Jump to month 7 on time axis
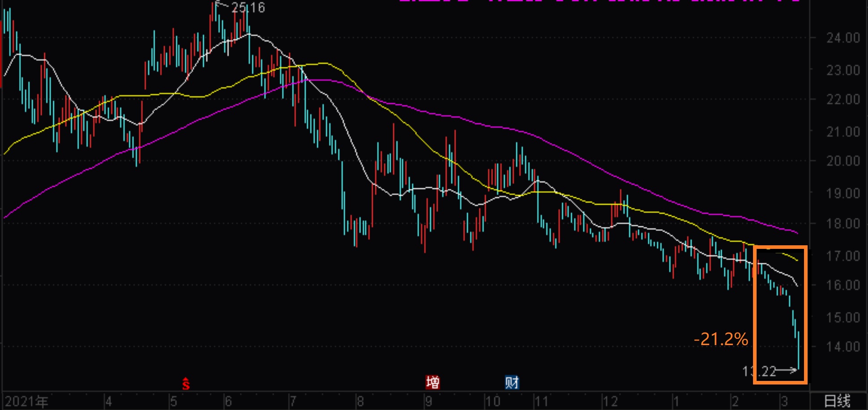 (293, 401)
